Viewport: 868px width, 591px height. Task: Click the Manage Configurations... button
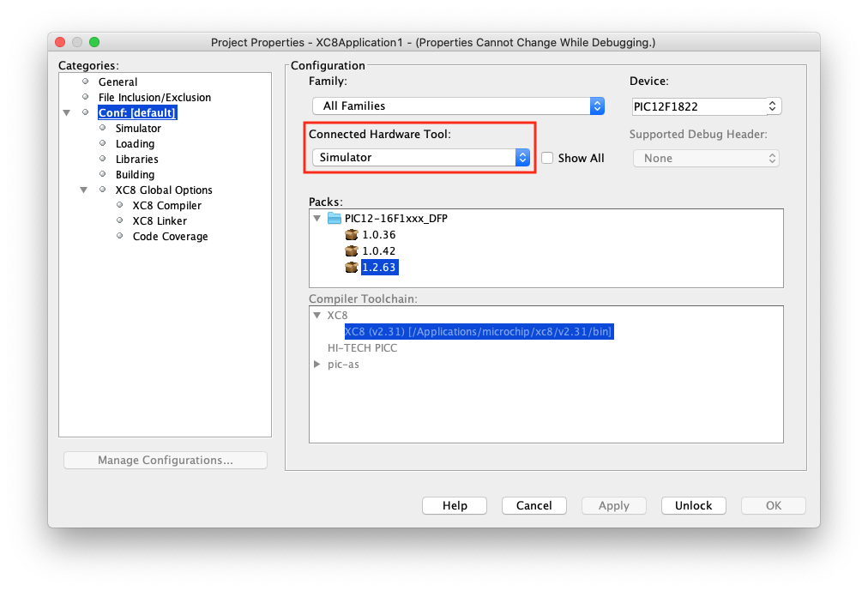pyautogui.click(x=166, y=461)
